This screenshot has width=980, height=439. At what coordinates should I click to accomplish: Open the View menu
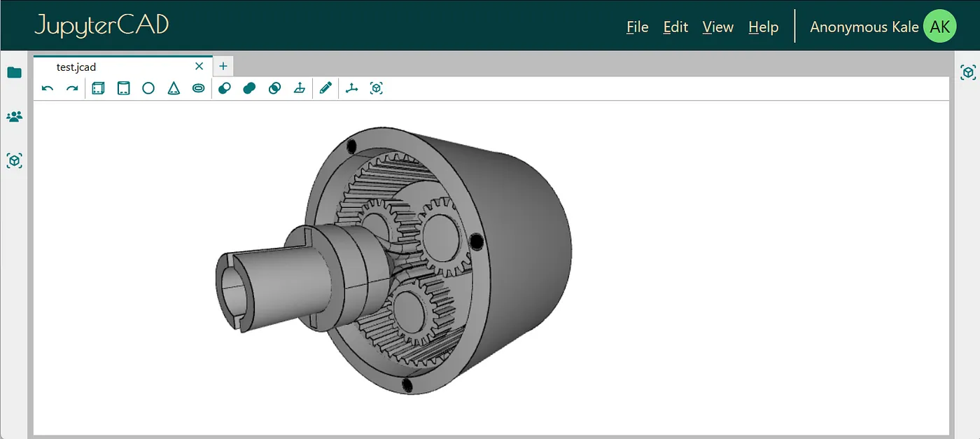click(x=717, y=27)
